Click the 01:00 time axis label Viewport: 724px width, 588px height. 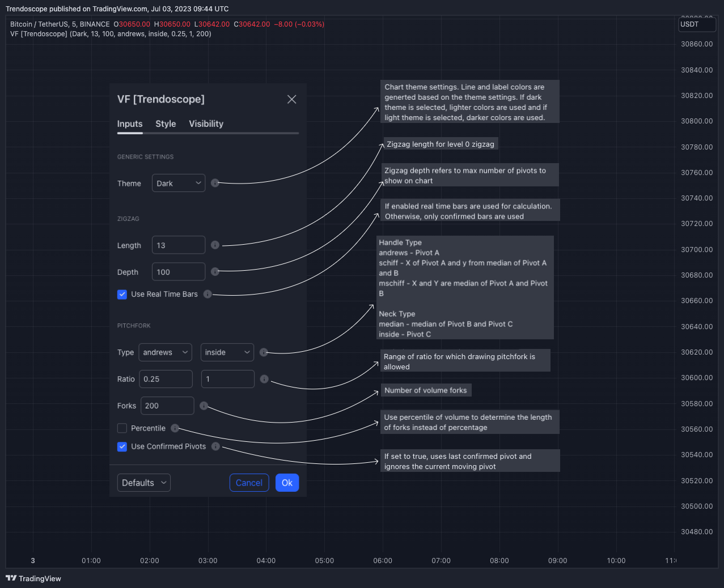click(x=91, y=561)
